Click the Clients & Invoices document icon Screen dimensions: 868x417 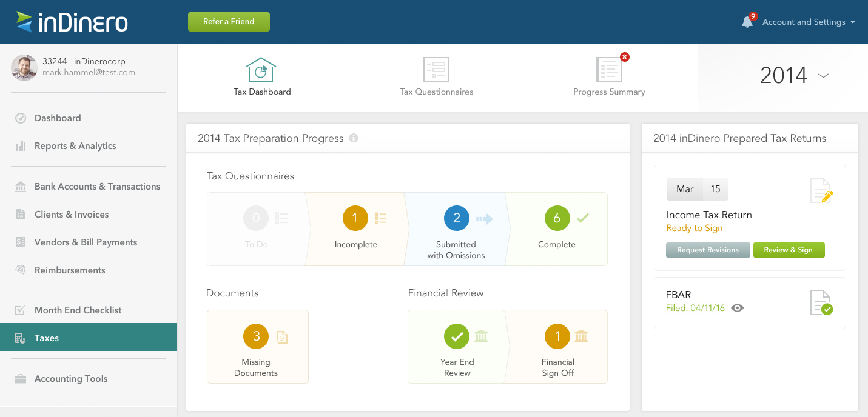click(21, 215)
